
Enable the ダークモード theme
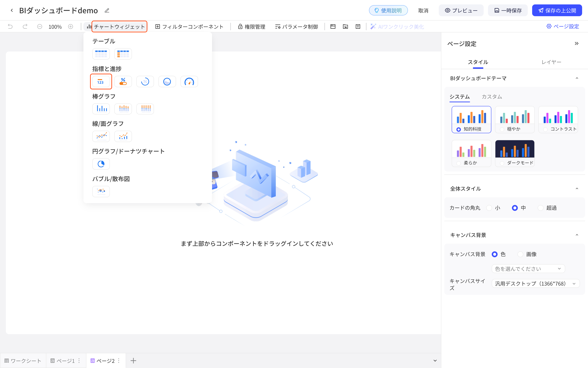coord(515,153)
